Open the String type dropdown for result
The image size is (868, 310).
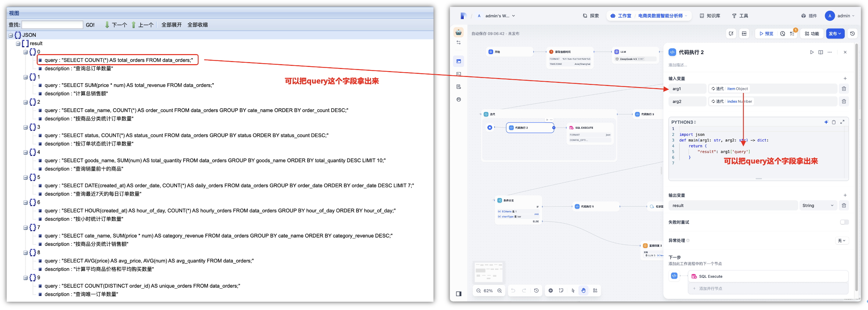[818, 206]
